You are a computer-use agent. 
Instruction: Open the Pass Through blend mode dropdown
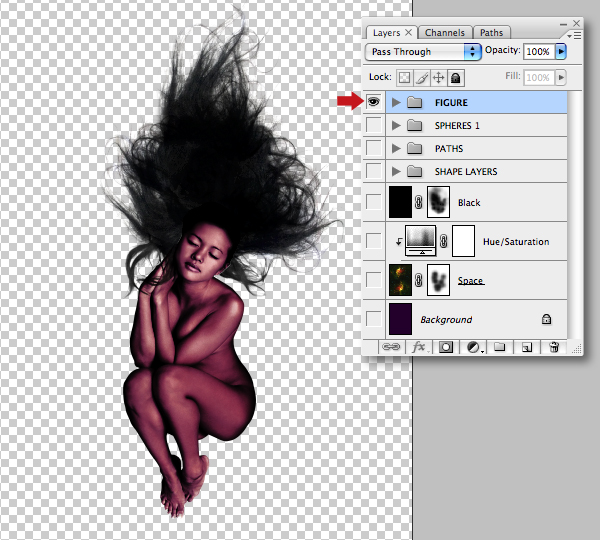coord(423,52)
